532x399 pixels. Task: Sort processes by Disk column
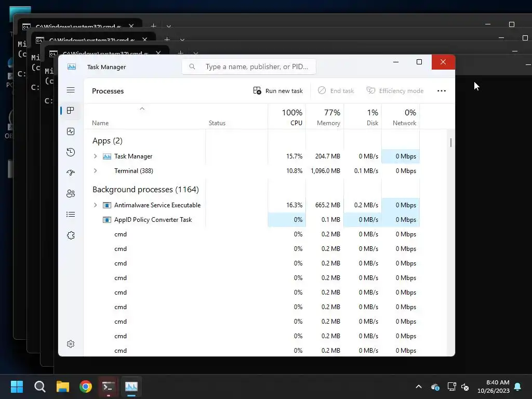tap(363, 117)
